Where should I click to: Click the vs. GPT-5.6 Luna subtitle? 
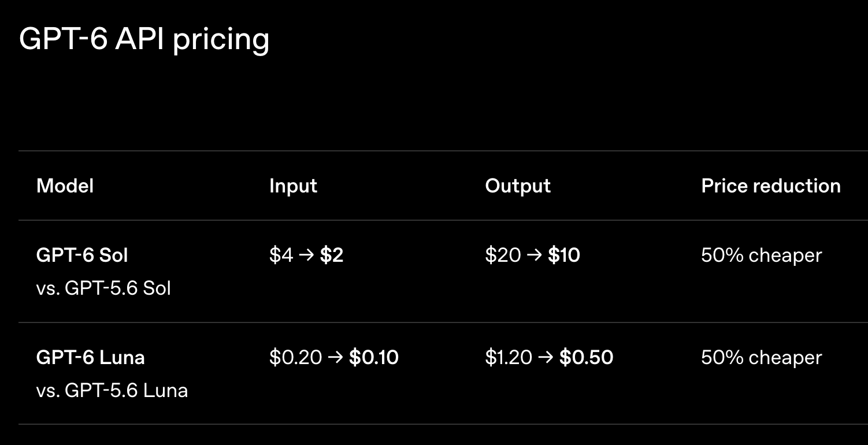[x=112, y=390]
